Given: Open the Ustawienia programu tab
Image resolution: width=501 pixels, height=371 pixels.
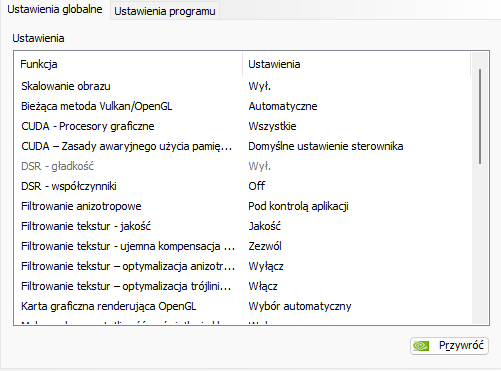Looking at the screenshot, I should [165, 11].
